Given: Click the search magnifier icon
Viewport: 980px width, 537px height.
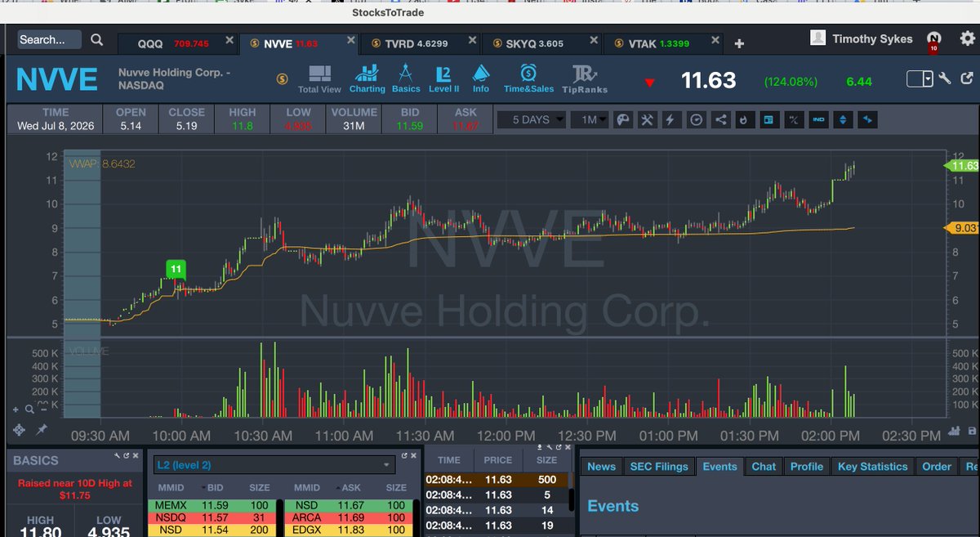Looking at the screenshot, I should (x=97, y=39).
